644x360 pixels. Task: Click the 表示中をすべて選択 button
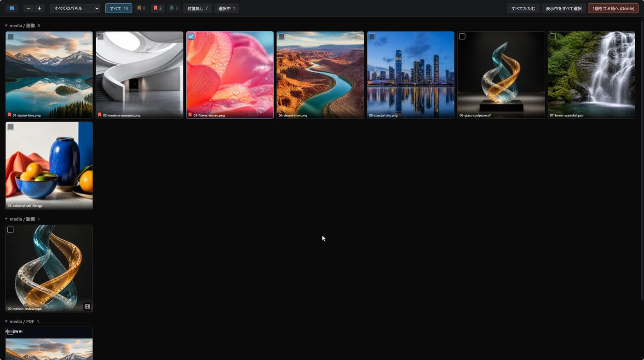564,8
